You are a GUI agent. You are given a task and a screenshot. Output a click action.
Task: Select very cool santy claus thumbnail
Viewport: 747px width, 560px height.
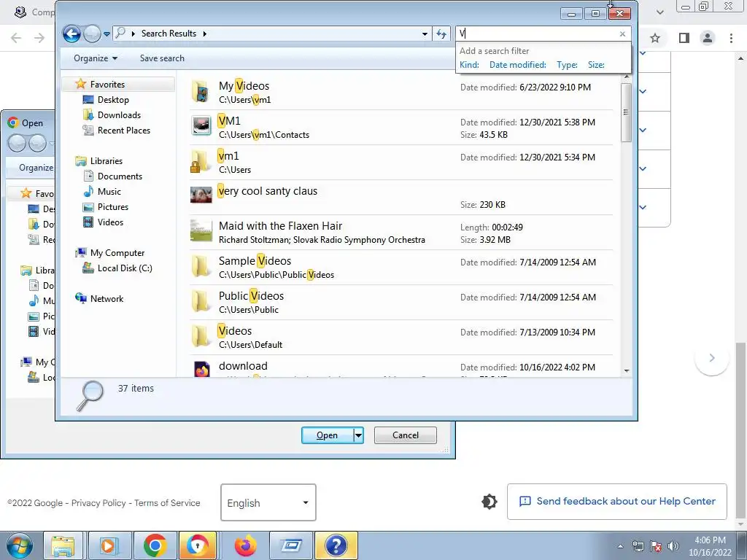(201, 195)
